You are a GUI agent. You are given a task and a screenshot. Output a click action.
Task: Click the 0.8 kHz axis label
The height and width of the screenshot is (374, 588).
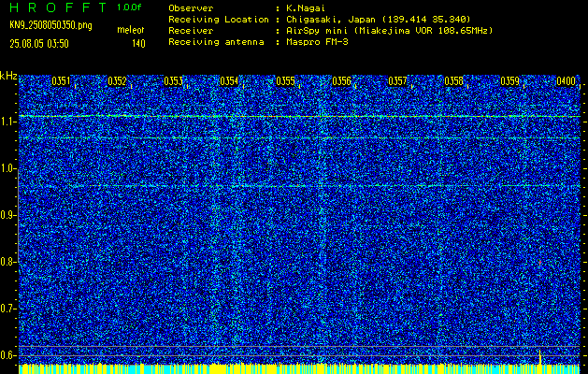pos(8,262)
